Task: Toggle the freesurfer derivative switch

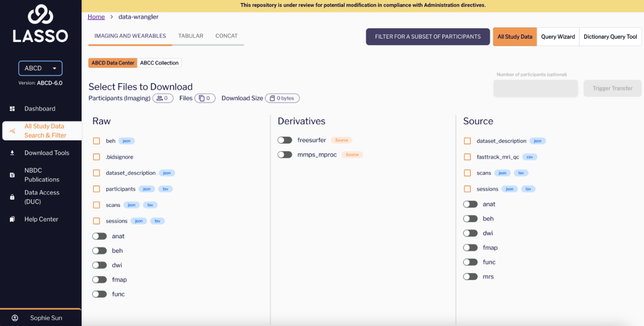Action: coord(285,140)
